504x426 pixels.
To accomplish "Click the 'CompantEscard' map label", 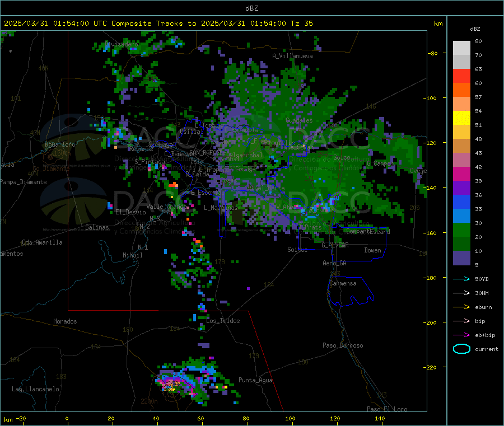I will pos(368,231).
